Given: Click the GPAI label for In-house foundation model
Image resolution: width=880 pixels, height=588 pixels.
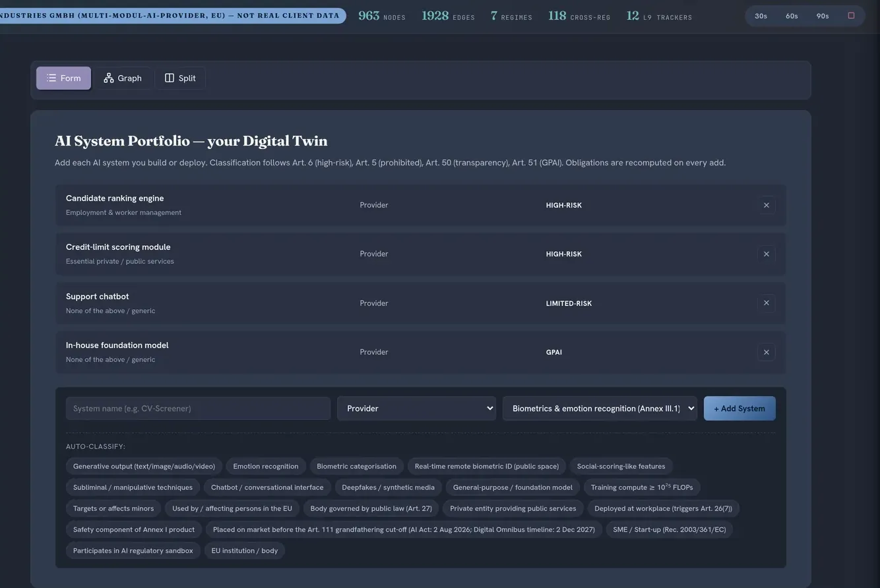Looking at the screenshot, I should [x=554, y=353].
